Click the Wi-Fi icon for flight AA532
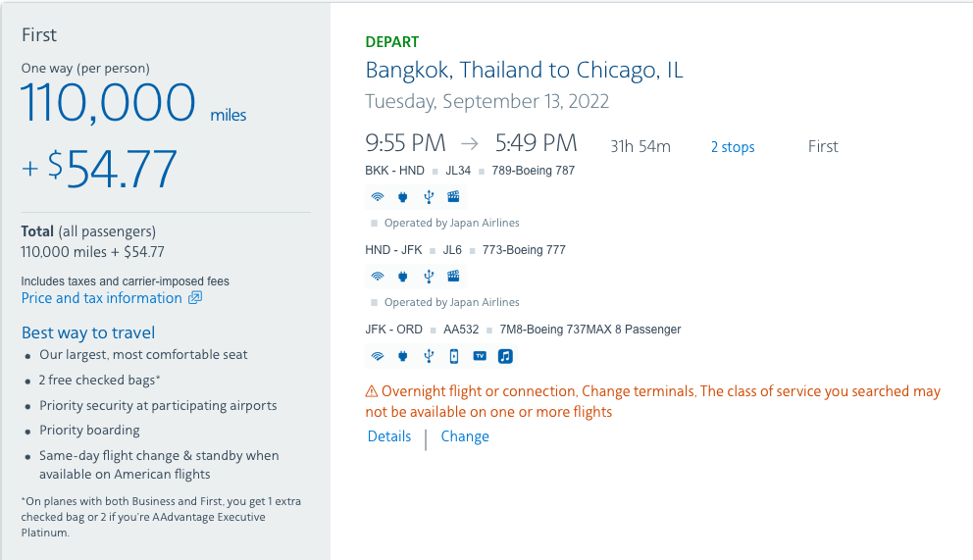 (378, 356)
